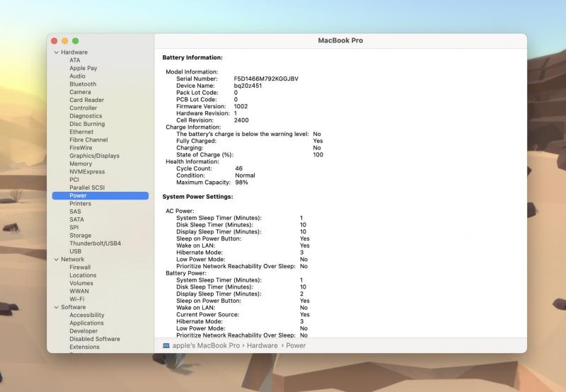Select Disc Burning entry
The image size is (566, 392).
pyautogui.click(x=87, y=124)
